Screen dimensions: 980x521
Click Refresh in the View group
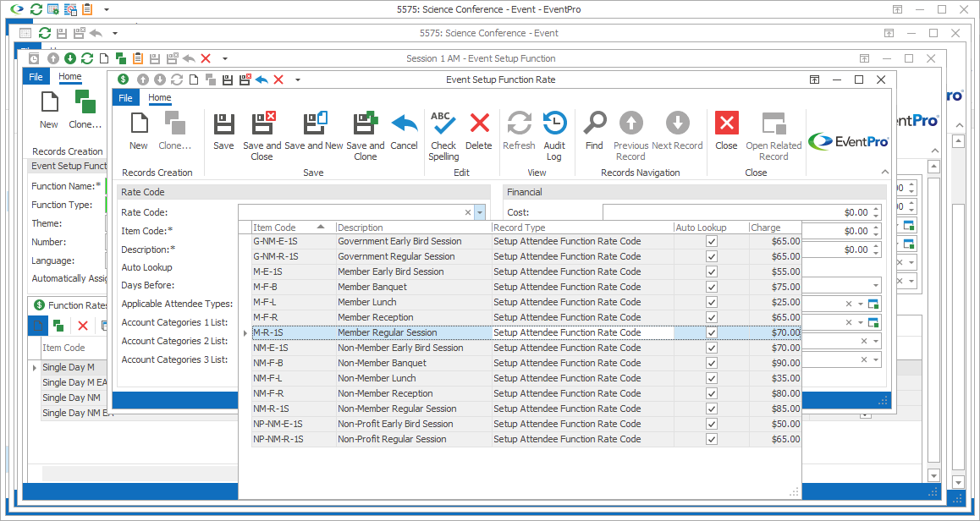519,132
